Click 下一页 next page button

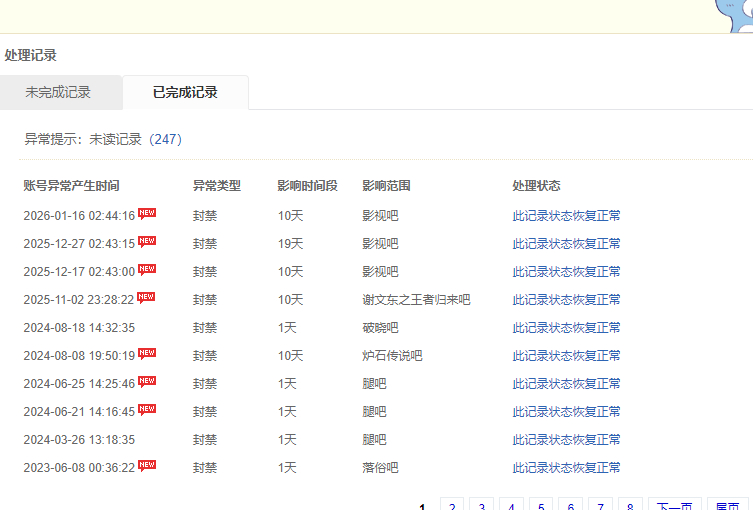point(675,505)
